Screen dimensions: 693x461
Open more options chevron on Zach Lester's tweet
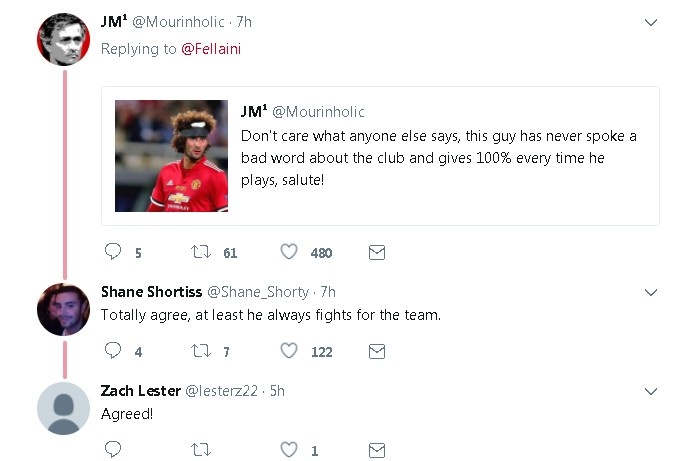651,391
